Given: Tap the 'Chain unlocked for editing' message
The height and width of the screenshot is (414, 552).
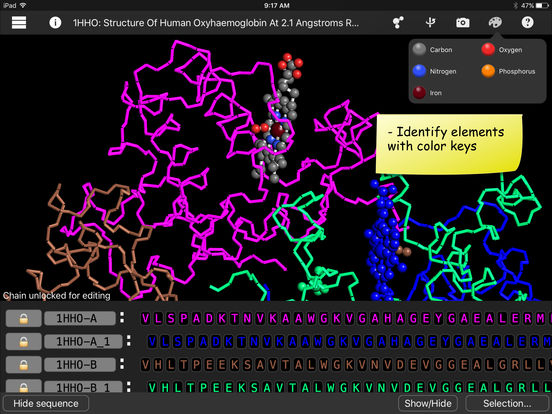Looking at the screenshot, I should 56,296.
